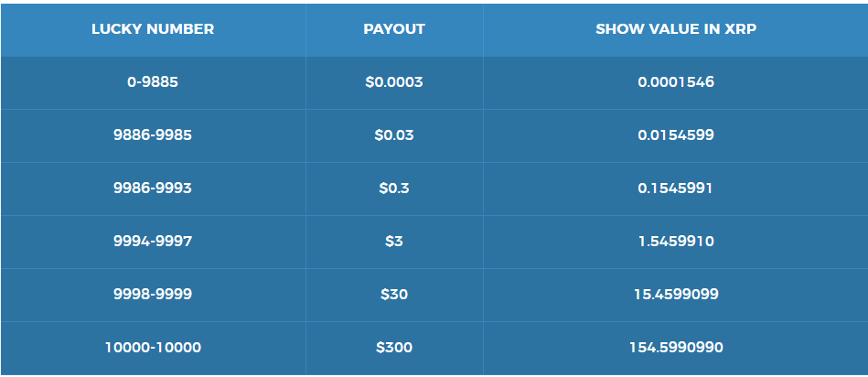
Task: Click the 1.5459910 XRP value
Action: [x=676, y=242]
